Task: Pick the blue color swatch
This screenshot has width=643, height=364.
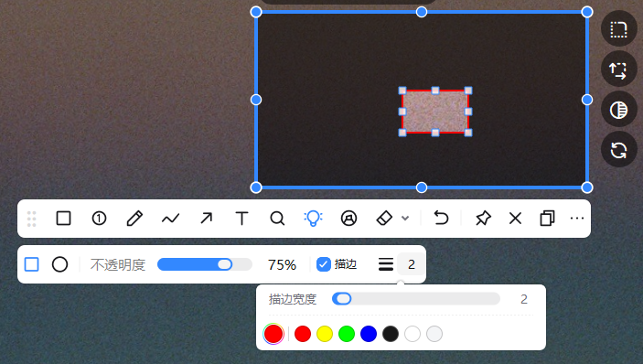Action: [x=369, y=334]
